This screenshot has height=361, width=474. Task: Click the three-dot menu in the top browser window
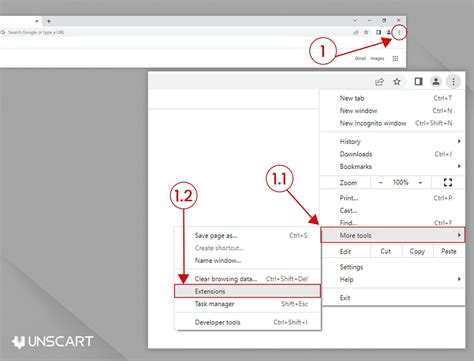[x=399, y=32]
